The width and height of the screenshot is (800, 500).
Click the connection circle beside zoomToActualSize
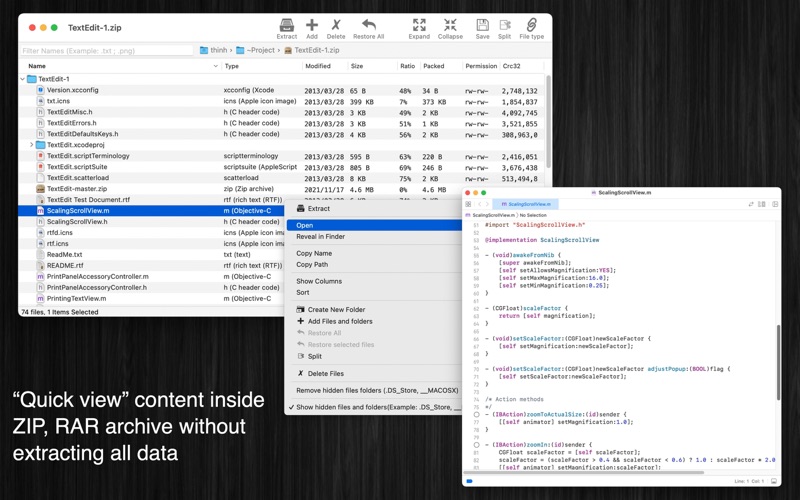pyautogui.click(x=477, y=415)
